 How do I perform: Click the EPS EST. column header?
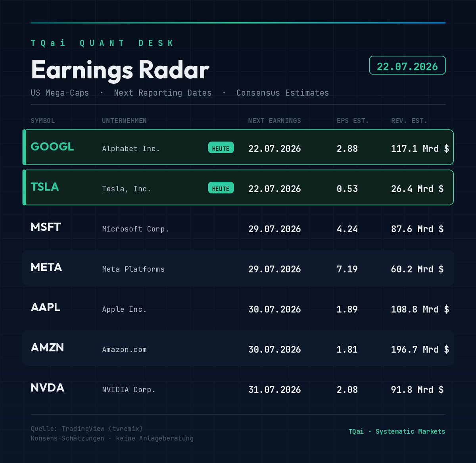pos(353,121)
